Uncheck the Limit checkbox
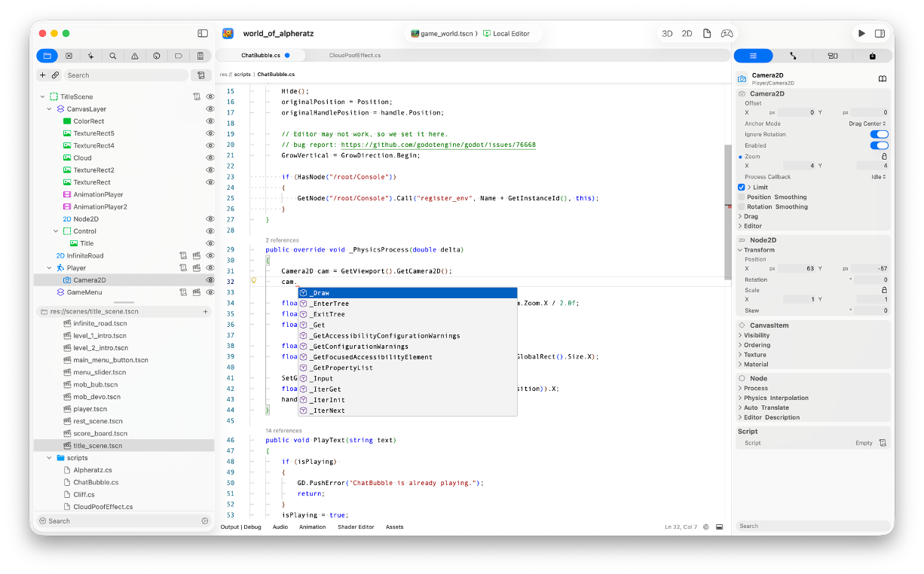Image resolution: width=924 pixels, height=574 pixels. [x=742, y=187]
